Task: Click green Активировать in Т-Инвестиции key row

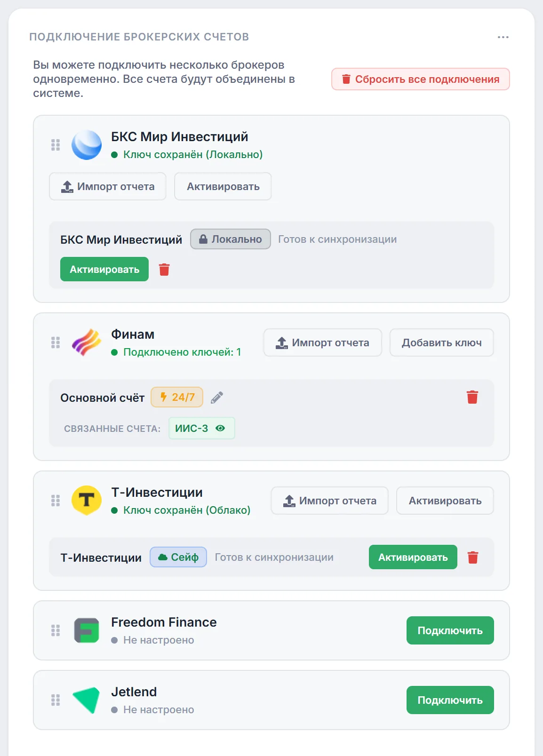Action: pos(413,557)
